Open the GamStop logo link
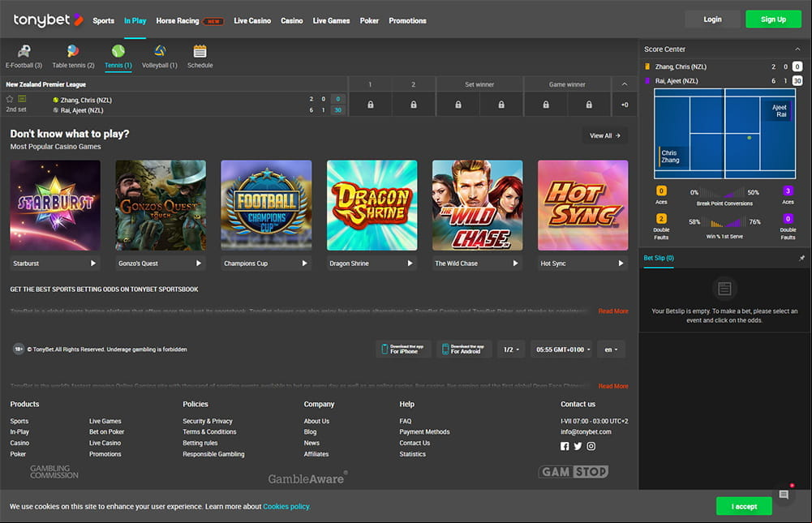 [574, 472]
